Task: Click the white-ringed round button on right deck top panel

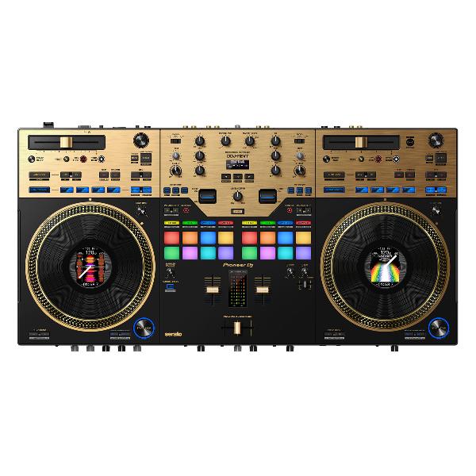Action: pos(396,159)
